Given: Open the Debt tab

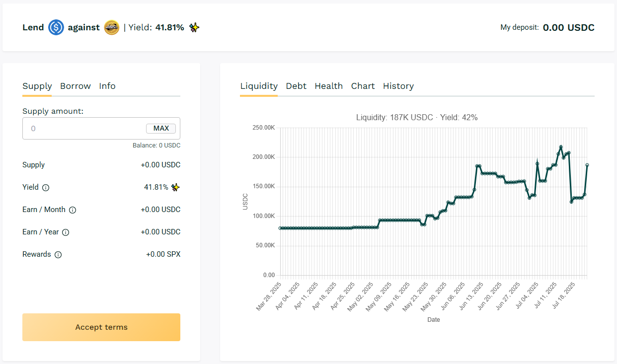Looking at the screenshot, I should tap(296, 86).
